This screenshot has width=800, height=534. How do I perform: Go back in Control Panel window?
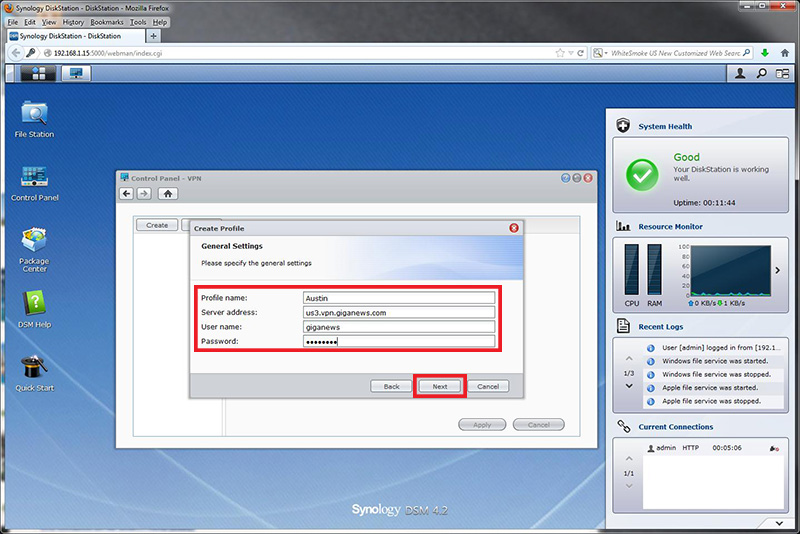[127, 194]
